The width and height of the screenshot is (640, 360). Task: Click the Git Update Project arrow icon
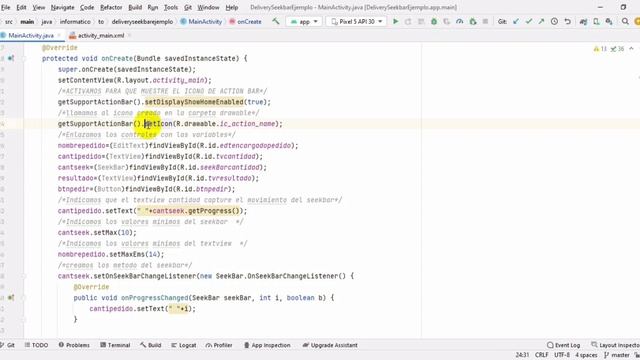(x=516, y=21)
